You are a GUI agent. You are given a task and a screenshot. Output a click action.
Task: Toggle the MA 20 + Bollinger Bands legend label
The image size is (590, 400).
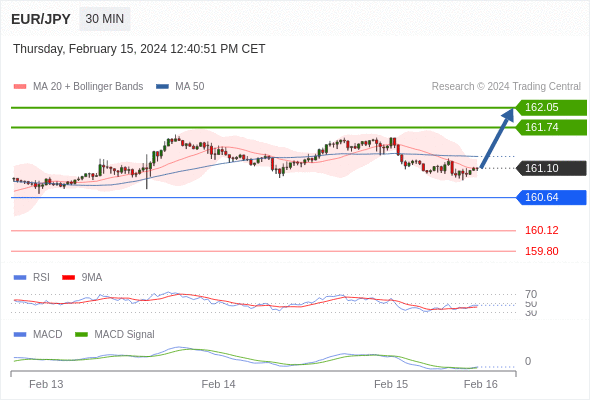coord(88,87)
